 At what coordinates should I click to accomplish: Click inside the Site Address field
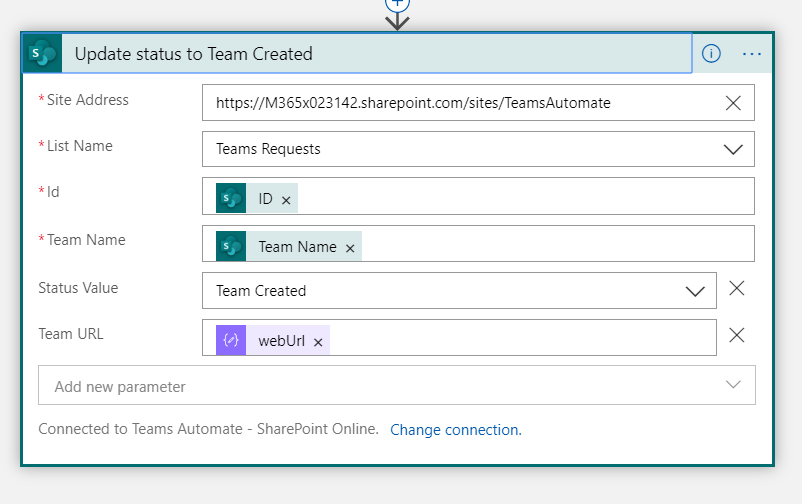pyautogui.click(x=478, y=103)
